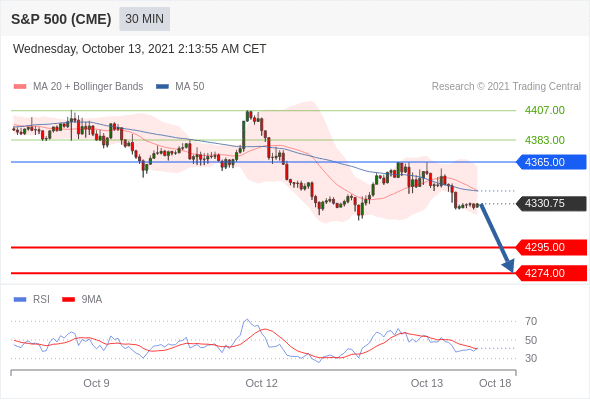Click the red 9MA legend swatch
Viewport: 590px width, 400px height.
[68, 300]
